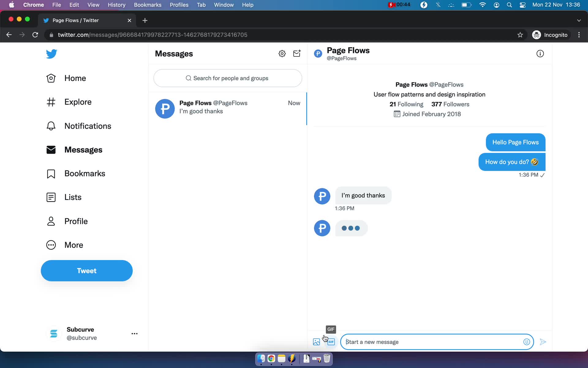Click the typing indicator bubble

[x=351, y=228]
